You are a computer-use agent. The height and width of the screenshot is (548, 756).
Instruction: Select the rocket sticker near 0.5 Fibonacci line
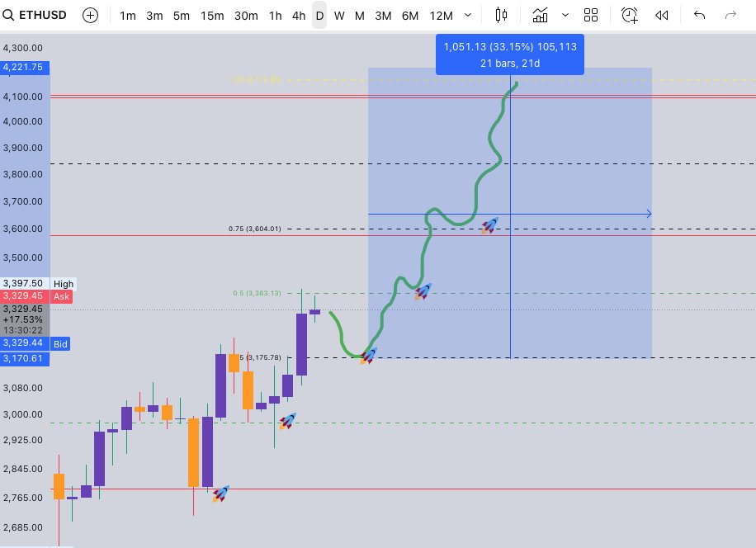423,291
